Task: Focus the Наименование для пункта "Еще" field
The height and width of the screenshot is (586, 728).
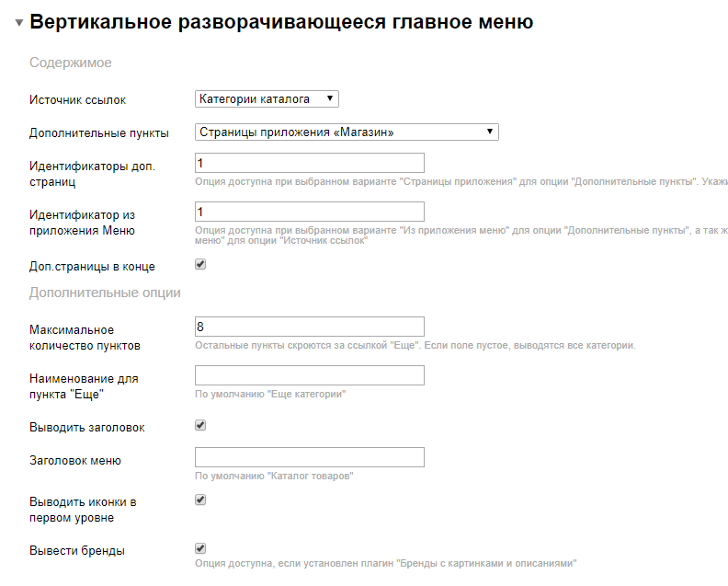Action: point(309,375)
